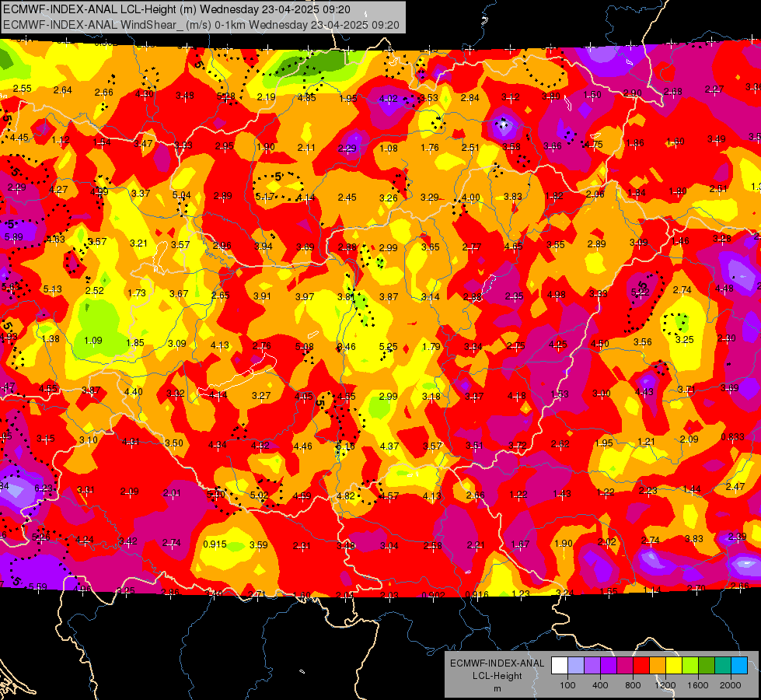Click the wind shear value 0.915
Viewport: 761px width, 700px height.
coord(215,544)
